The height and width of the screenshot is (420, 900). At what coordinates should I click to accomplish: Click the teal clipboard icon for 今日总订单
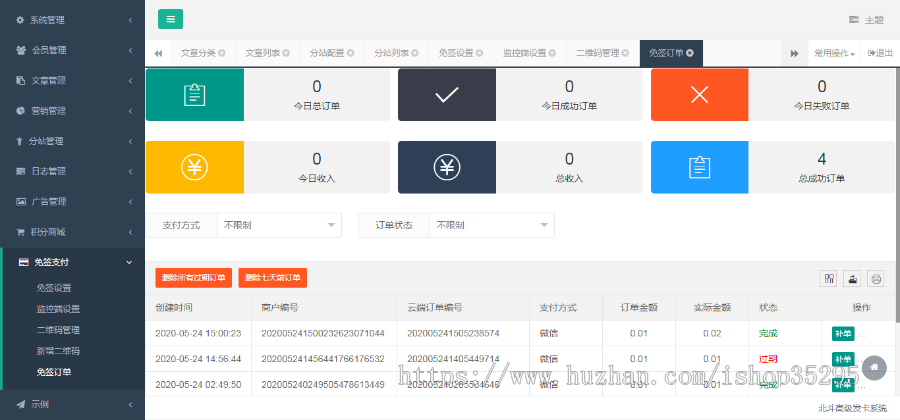click(x=195, y=95)
